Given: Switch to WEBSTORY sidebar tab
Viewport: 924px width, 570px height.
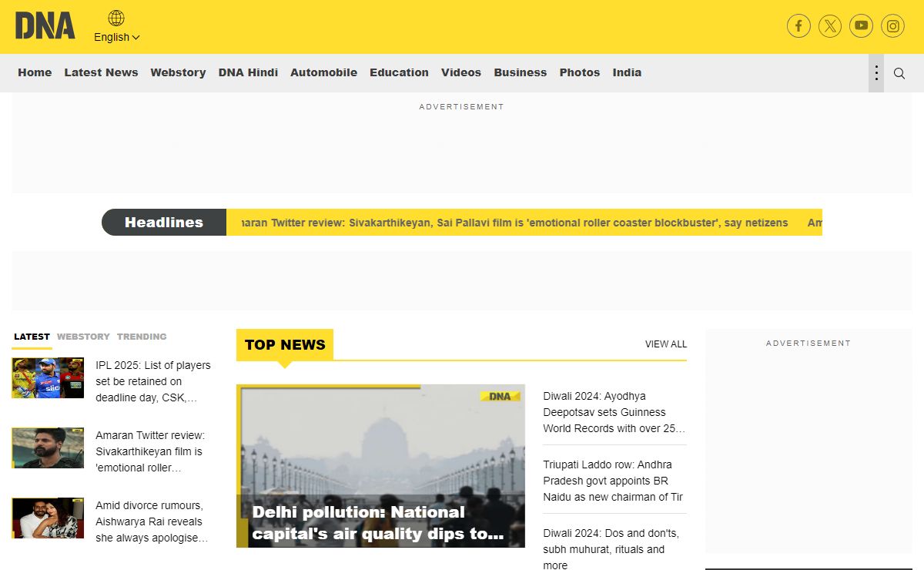Looking at the screenshot, I should (83, 337).
